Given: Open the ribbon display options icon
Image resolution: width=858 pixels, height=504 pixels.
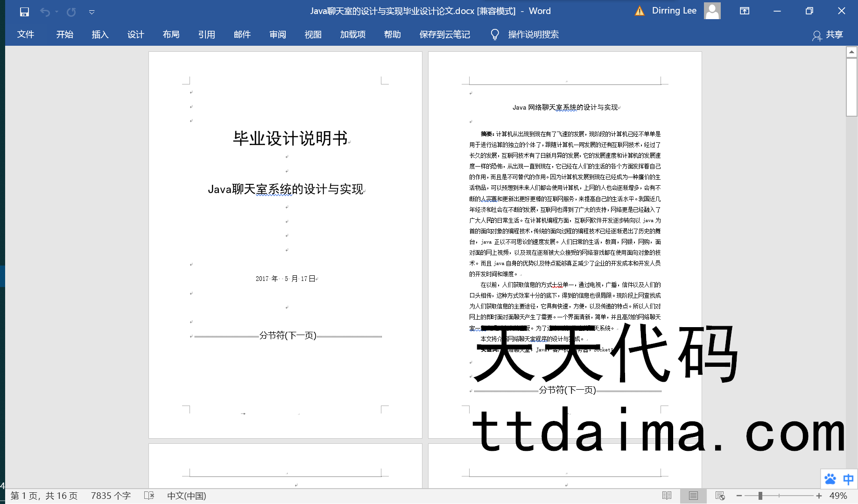Looking at the screenshot, I should 745,11.
